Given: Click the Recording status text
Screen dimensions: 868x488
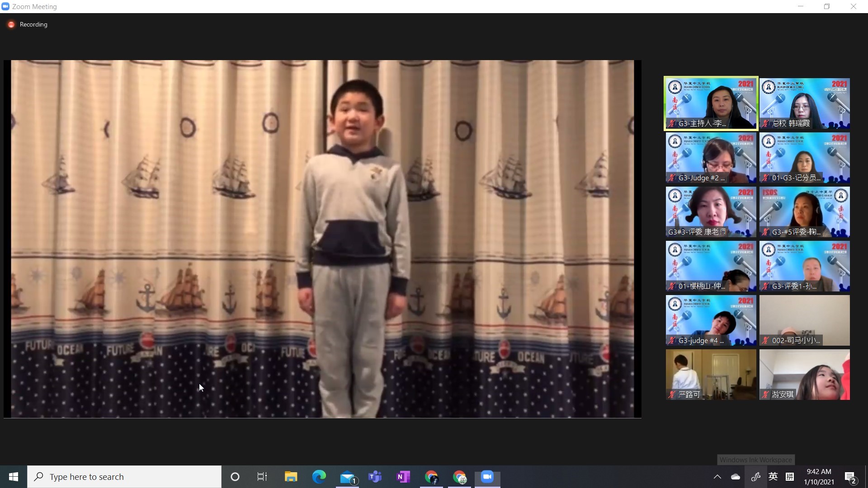Looking at the screenshot, I should point(33,24).
